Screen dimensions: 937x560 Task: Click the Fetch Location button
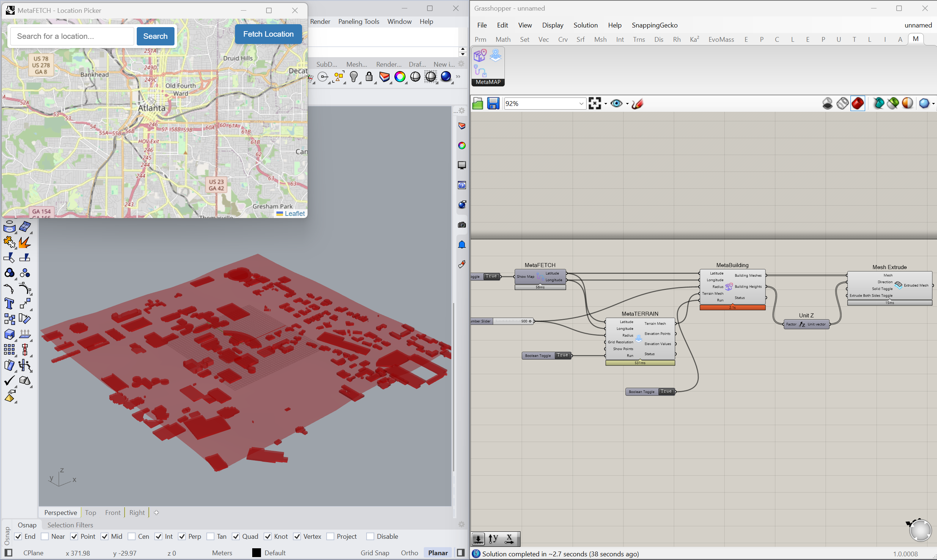click(x=268, y=34)
